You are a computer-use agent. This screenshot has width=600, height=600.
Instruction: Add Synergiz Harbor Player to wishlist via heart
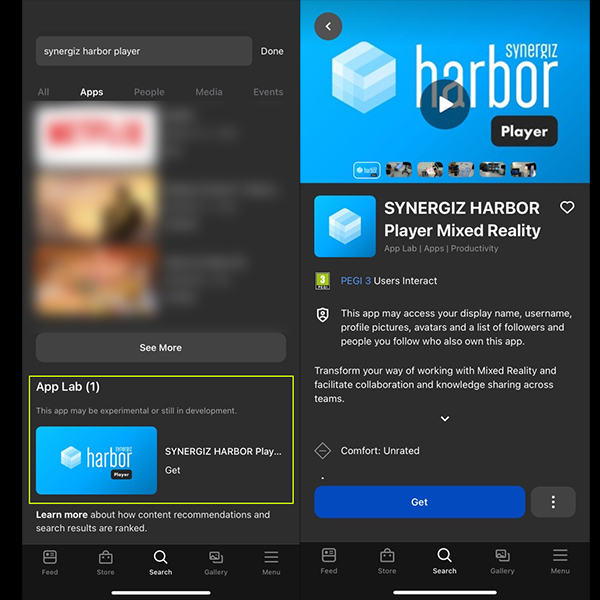[x=567, y=208]
